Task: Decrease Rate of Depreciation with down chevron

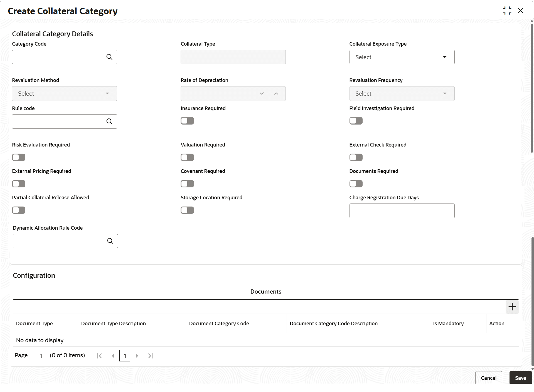Action: (x=262, y=93)
